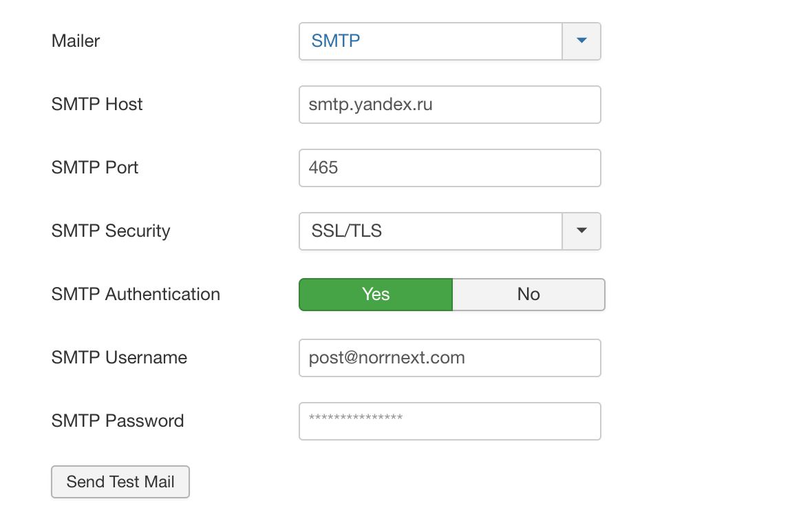Click the post@norrnext.com username text

pyautogui.click(x=387, y=358)
